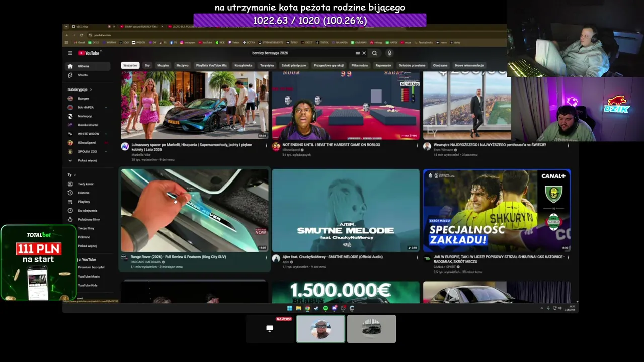The image size is (644, 362).
Task: Click the Chrome icon in the taskbar
Action: pos(307,308)
